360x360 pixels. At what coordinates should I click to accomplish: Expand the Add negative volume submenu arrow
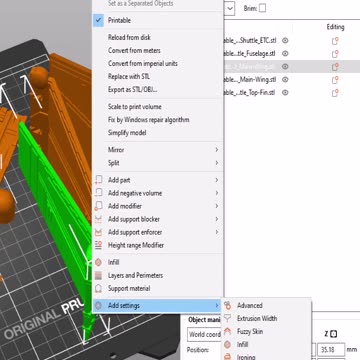[217, 193]
